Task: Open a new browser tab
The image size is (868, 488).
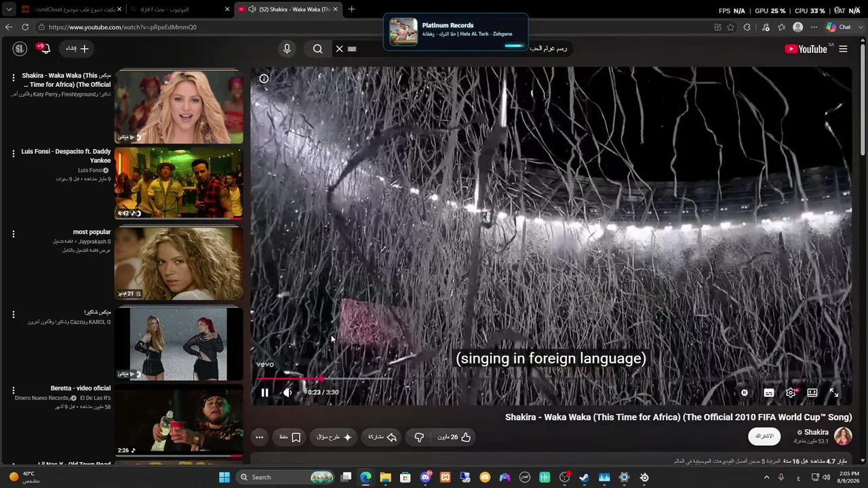Action: (x=351, y=9)
